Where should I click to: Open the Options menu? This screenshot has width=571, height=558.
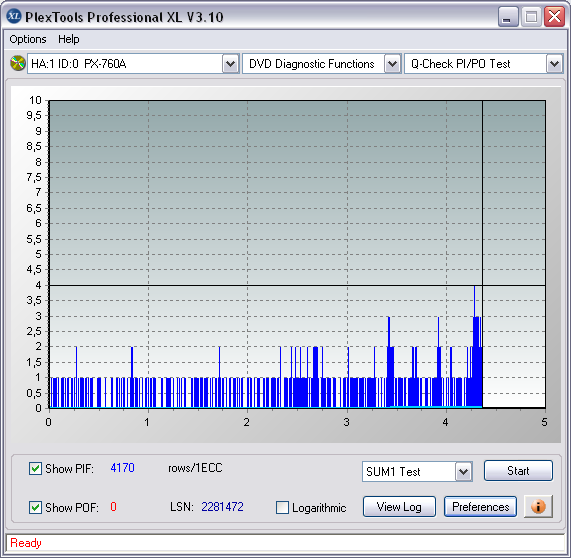tap(28, 39)
